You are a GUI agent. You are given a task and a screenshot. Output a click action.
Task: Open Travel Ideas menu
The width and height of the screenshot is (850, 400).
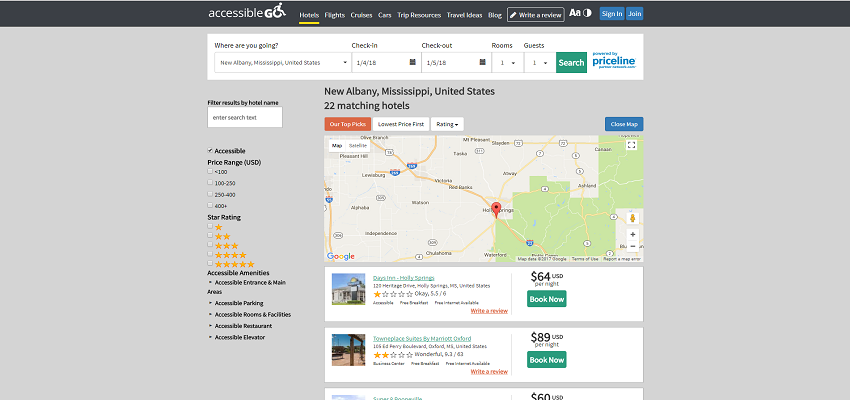(x=465, y=15)
